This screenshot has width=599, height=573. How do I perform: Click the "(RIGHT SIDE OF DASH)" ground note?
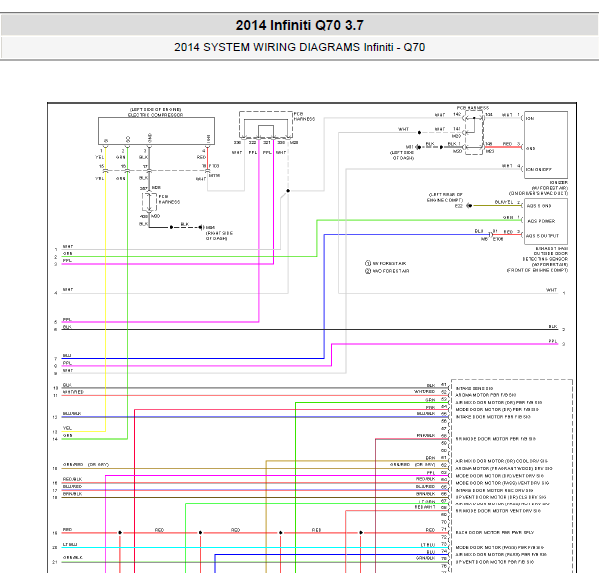pos(219,236)
